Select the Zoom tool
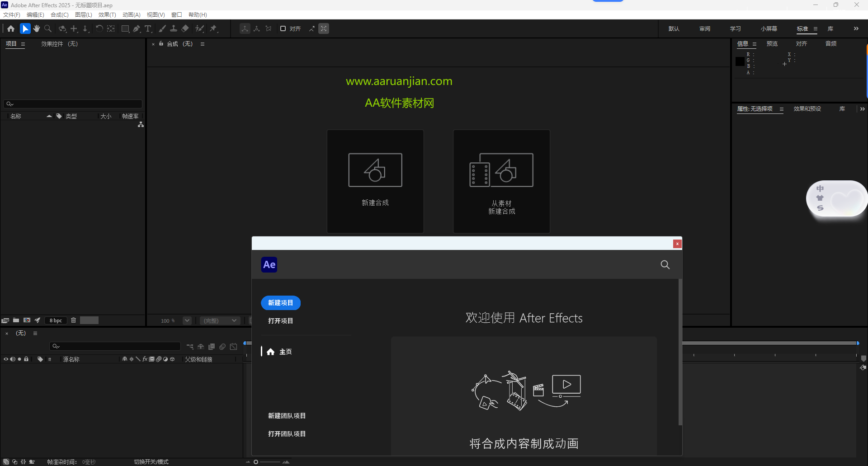 tap(47, 28)
